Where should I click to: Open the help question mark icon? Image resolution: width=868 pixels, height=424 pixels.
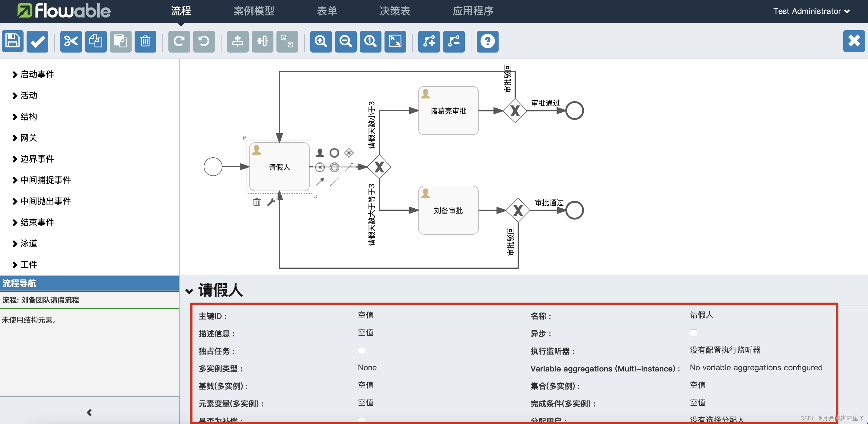(x=488, y=41)
